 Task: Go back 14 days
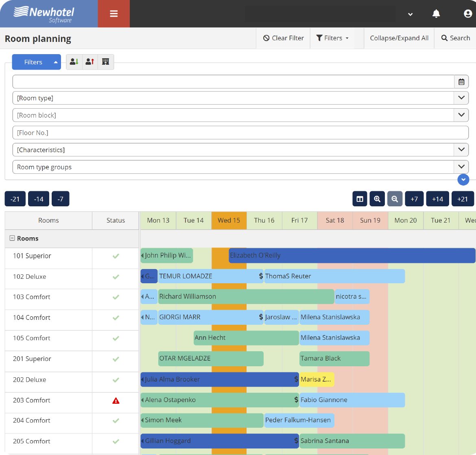pos(39,199)
